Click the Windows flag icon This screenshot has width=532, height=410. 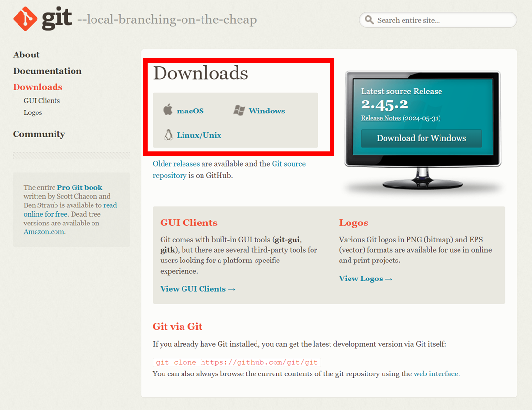pos(239,111)
